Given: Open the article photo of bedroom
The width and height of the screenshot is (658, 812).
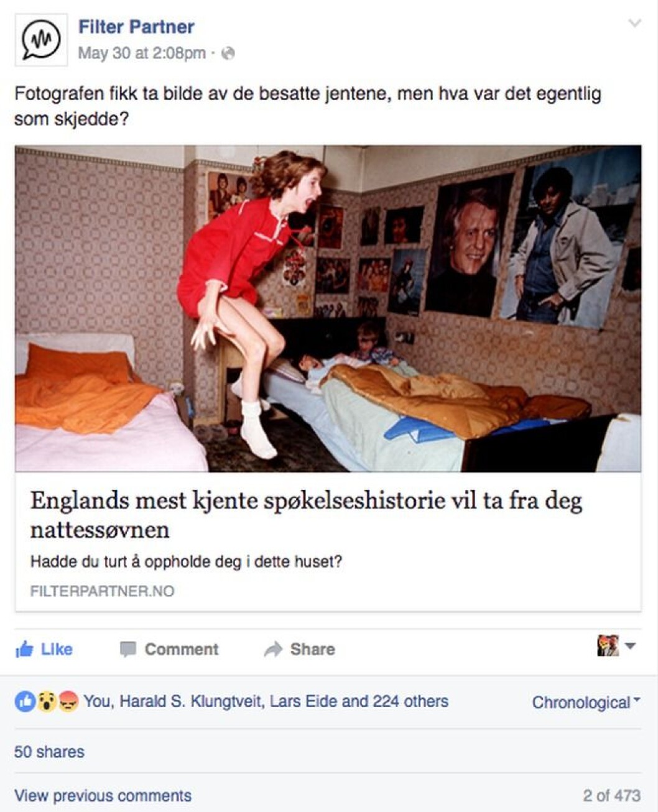Looking at the screenshot, I should pyautogui.click(x=328, y=308).
